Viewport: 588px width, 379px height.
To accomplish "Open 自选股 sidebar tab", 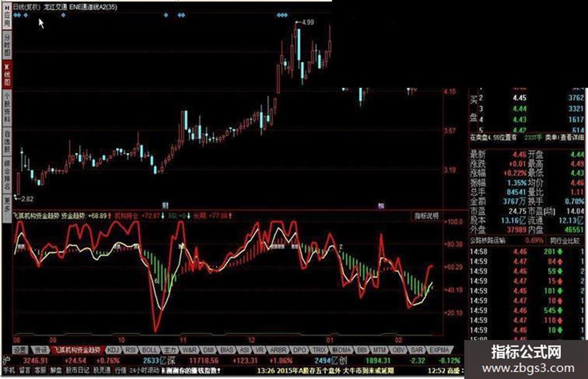I will tap(7, 141).
